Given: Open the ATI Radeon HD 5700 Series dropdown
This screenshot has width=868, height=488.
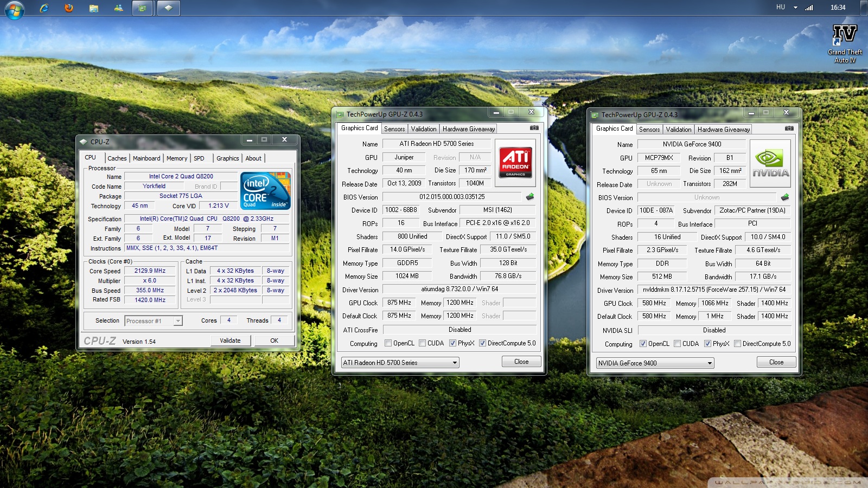Looking at the screenshot, I should pos(400,362).
